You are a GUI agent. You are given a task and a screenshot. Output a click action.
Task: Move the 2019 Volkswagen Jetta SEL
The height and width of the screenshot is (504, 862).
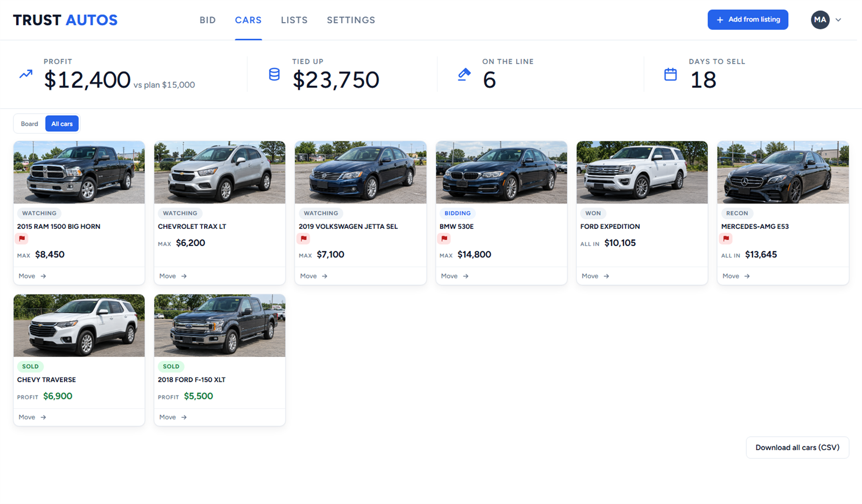[314, 276]
